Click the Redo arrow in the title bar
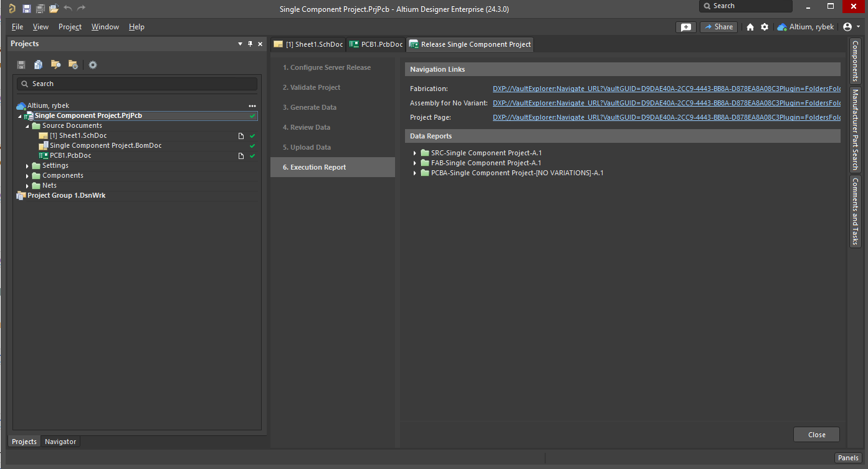 81,9
